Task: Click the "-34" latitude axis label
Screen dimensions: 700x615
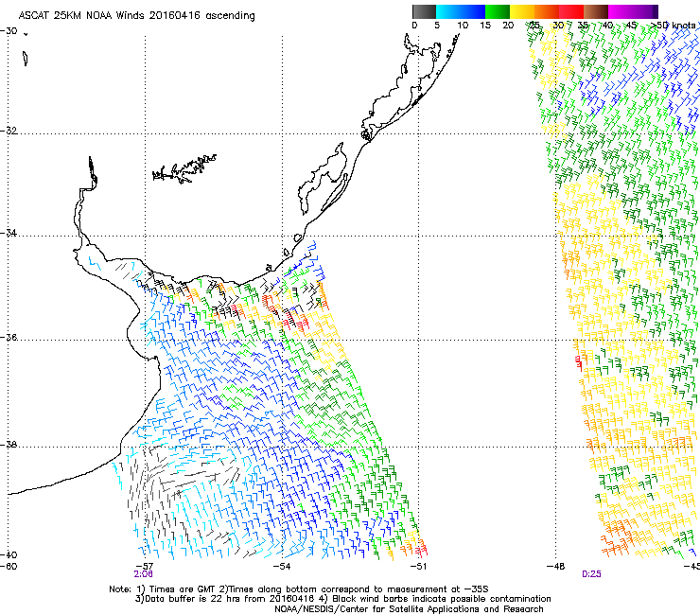Action: coord(9,233)
